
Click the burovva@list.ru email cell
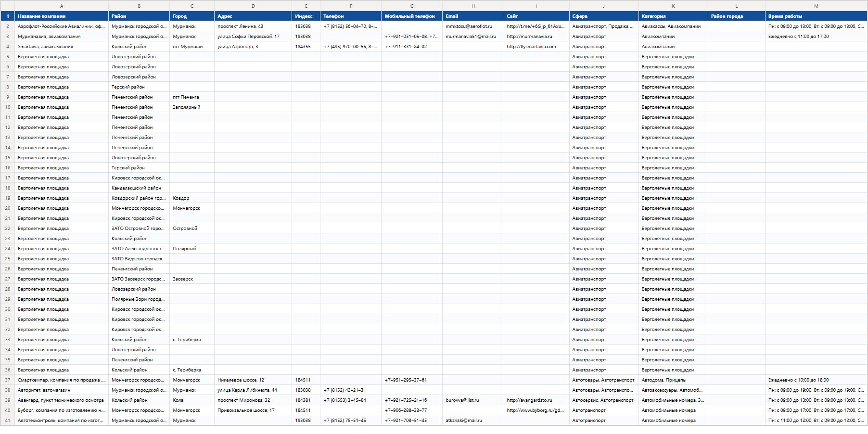[473, 400]
